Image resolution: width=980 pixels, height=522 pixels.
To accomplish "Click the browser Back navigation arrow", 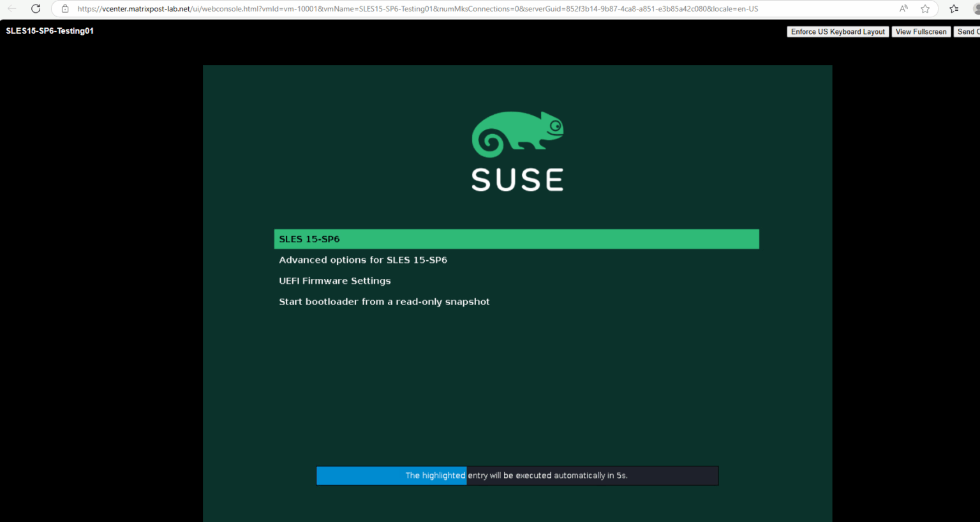I will coord(11,9).
